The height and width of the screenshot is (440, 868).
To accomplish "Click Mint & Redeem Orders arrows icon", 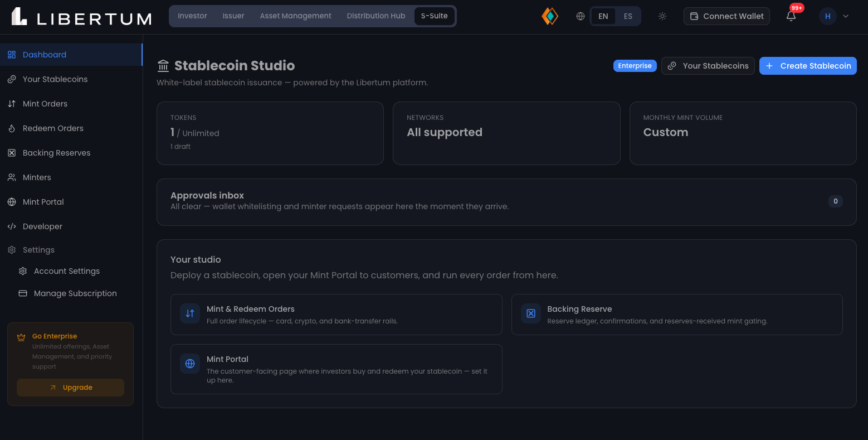I will pos(190,313).
